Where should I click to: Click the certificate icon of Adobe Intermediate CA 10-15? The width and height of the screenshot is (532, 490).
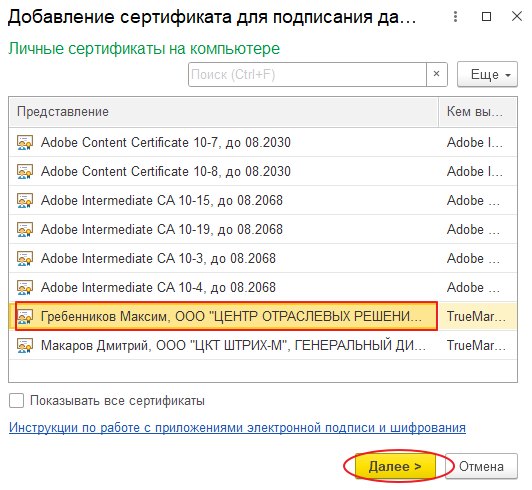pyautogui.click(x=25, y=200)
